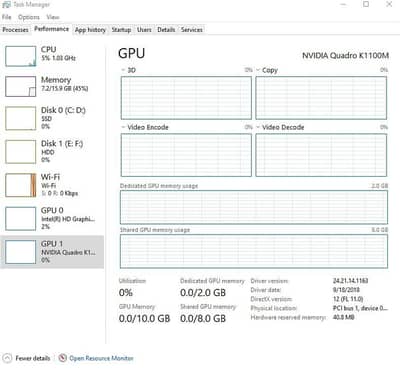Image resolution: width=400 pixels, height=370 pixels.
Task: Click the 0.0/8.0 GB shared memory value
Action: (x=203, y=318)
